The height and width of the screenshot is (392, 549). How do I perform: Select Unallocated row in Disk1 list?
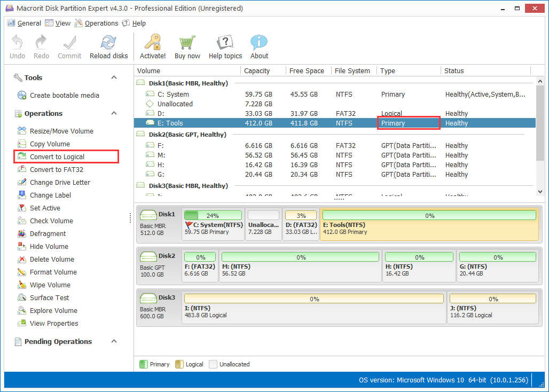point(335,104)
